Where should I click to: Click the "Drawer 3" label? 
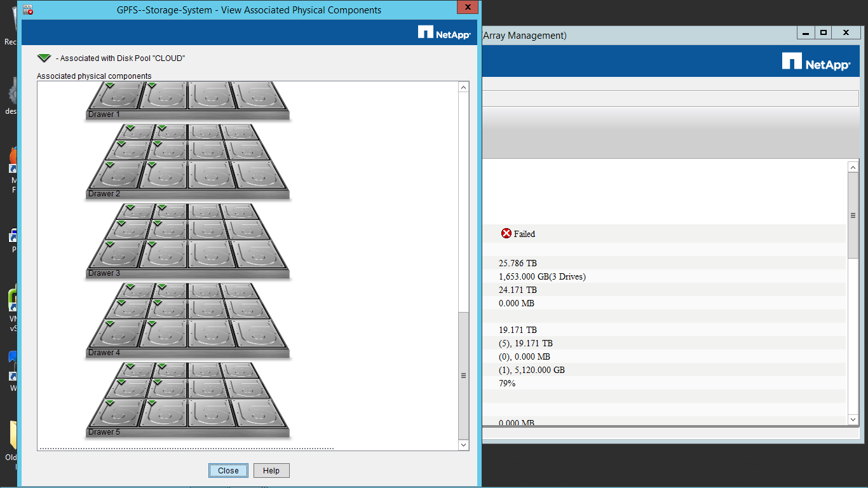tap(104, 273)
